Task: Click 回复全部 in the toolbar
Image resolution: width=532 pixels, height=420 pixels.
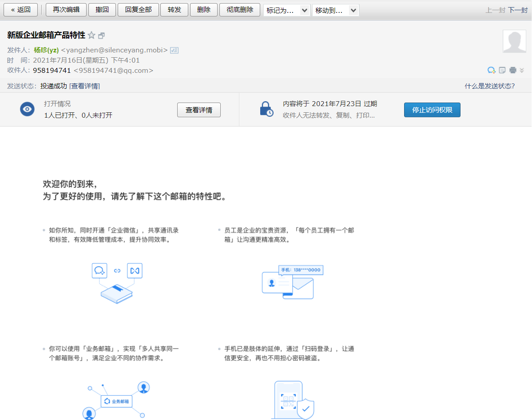Action: (138, 10)
